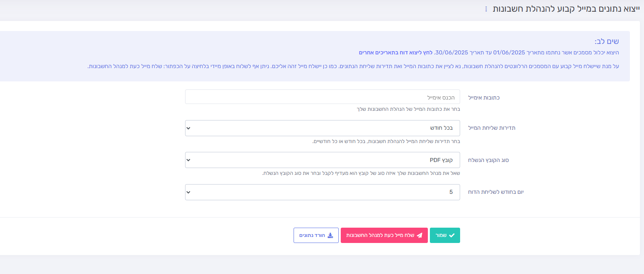Image resolution: width=644 pixels, height=274 pixels.
Task: Open the three-dot options menu beside page title
Action: coord(486,9)
